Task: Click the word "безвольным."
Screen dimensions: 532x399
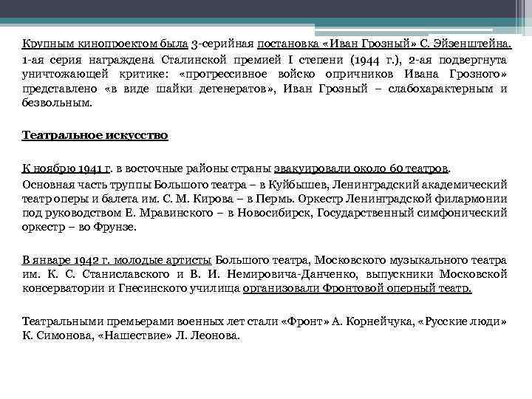Action: 57,103
